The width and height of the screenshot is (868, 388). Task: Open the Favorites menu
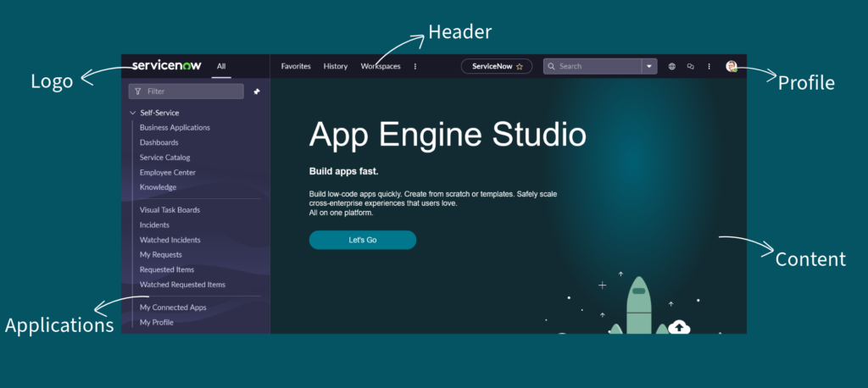296,66
